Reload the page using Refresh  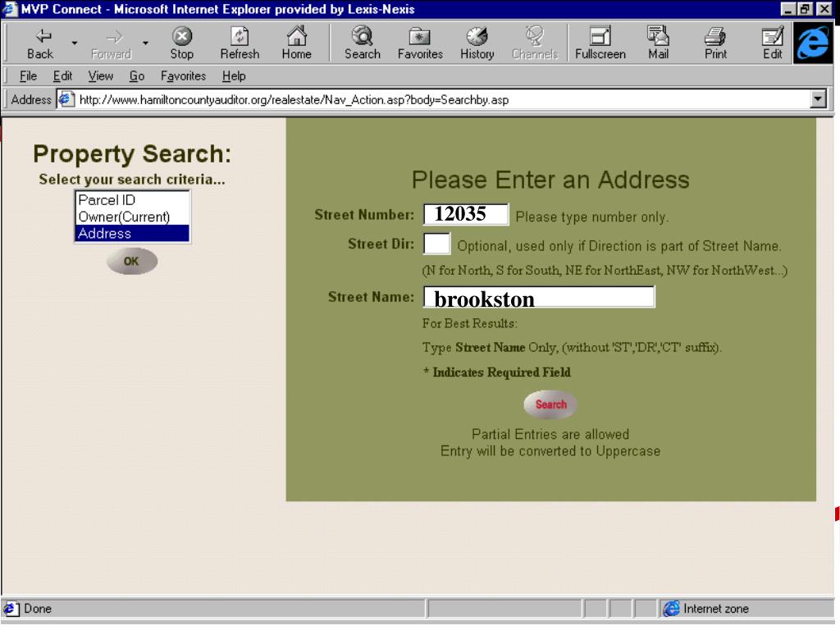[240, 44]
